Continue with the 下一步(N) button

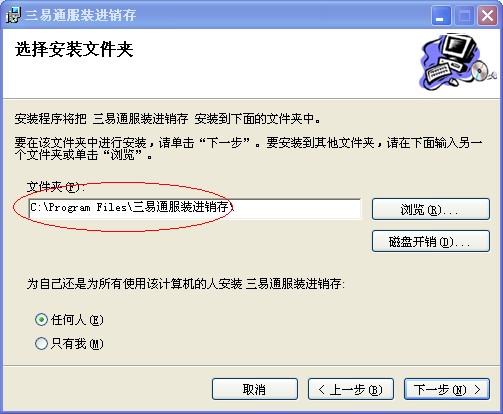[447, 389]
